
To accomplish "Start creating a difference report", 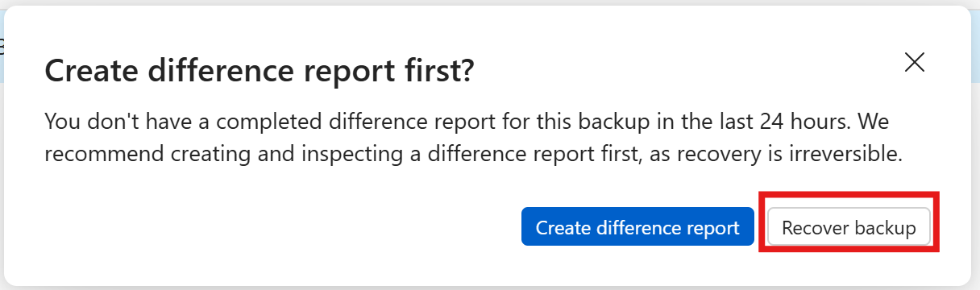I will (x=637, y=227).
